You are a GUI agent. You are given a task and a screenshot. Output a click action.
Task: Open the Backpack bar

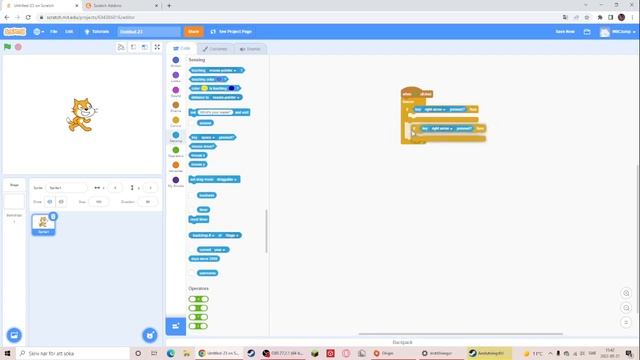(x=402, y=342)
